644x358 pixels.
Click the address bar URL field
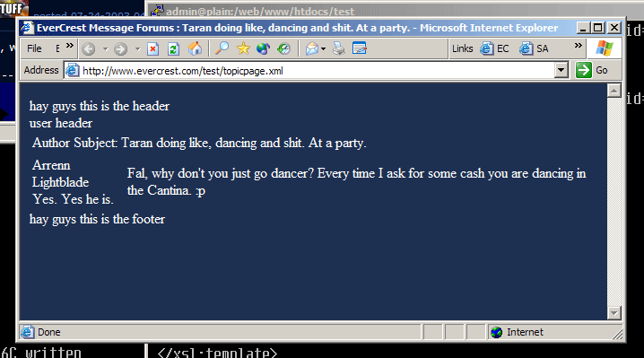317,70
